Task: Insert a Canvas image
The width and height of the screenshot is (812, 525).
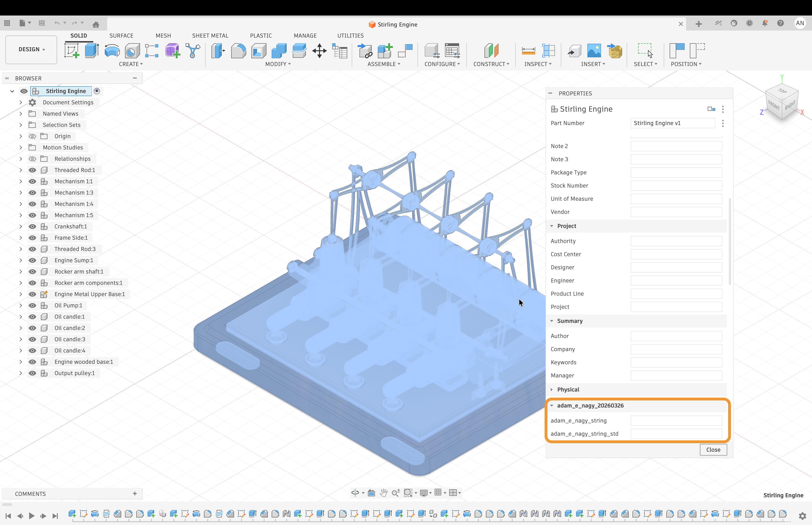Action: point(594,51)
